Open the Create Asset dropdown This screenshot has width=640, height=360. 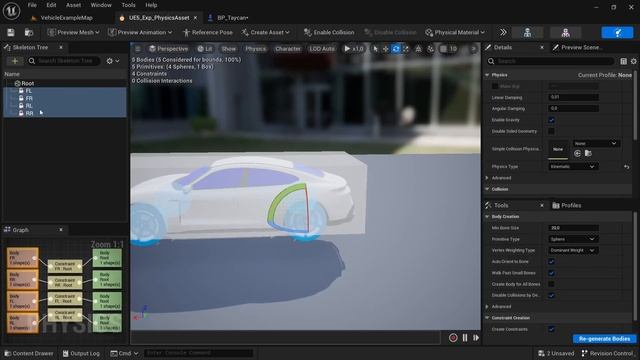coord(266,32)
